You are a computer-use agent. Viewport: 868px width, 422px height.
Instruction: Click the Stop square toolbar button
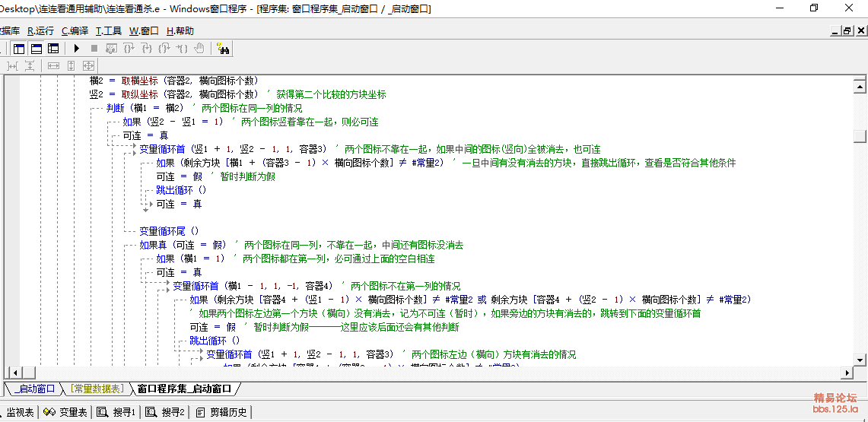(x=94, y=49)
